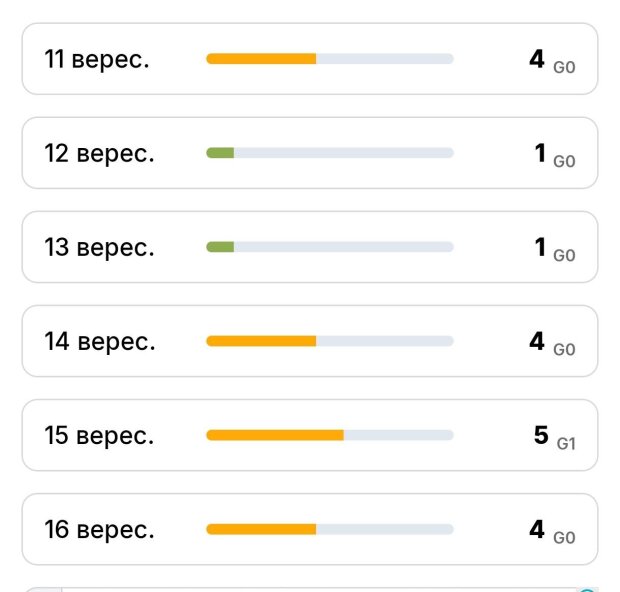620x592 pixels.
Task: Click the 13 верес. date label
Action: [x=99, y=248]
